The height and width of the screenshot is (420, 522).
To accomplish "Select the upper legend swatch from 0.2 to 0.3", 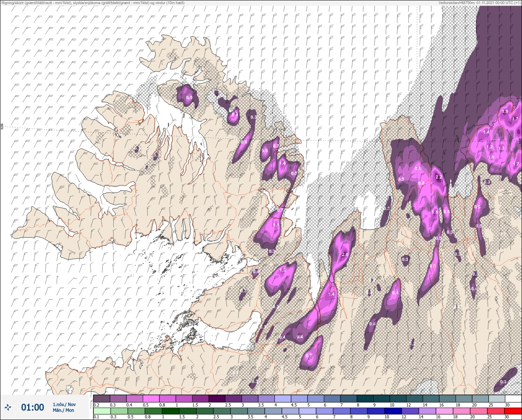I will pos(102,398).
